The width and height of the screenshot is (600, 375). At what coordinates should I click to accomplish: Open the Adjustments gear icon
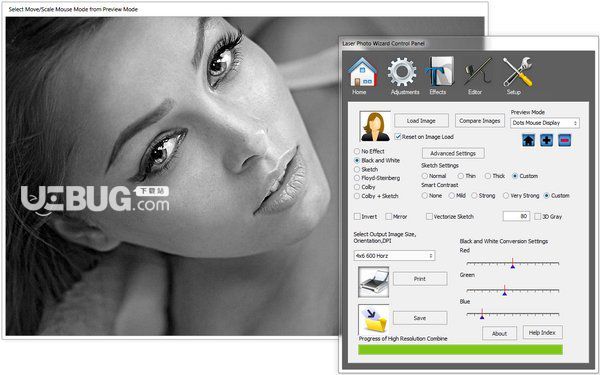pyautogui.click(x=402, y=72)
